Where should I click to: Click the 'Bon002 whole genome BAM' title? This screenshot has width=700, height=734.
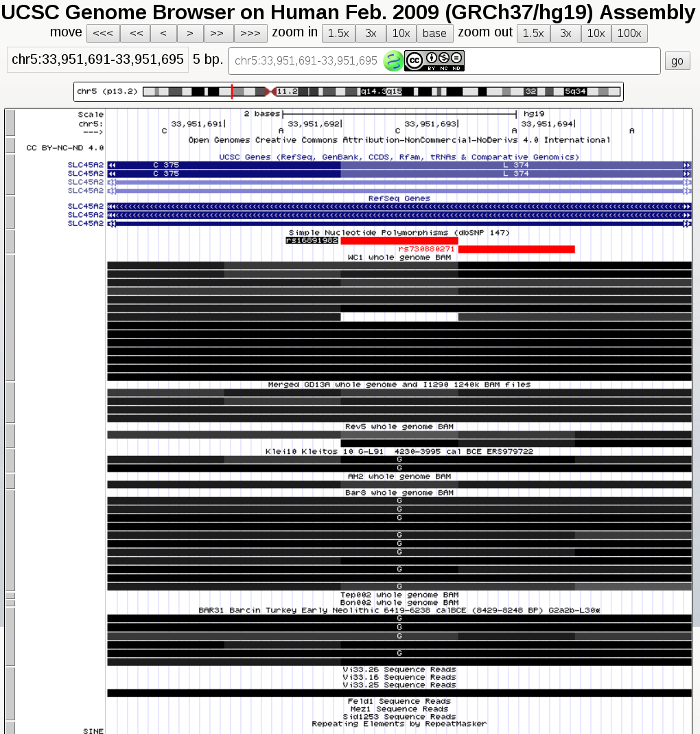[x=399, y=602]
